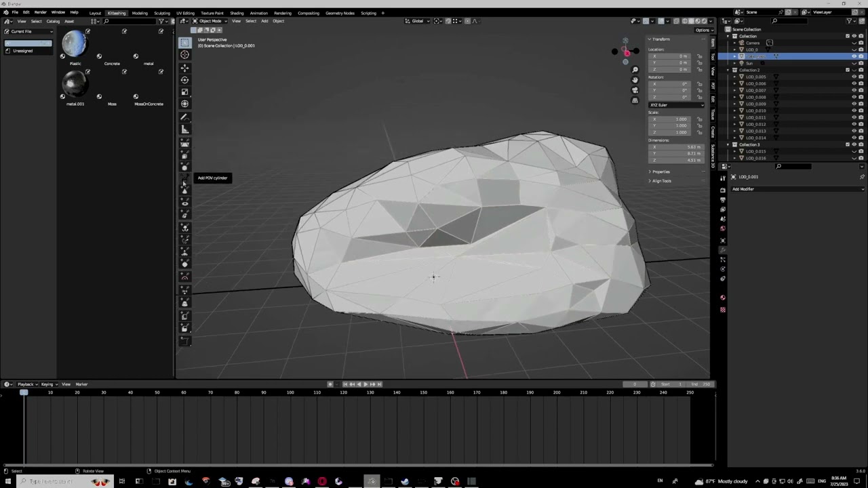The width and height of the screenshot is (868, 488).
Task: Open the XYZ Euler rotation mode dropdown
Action: [x=676, y=105]
